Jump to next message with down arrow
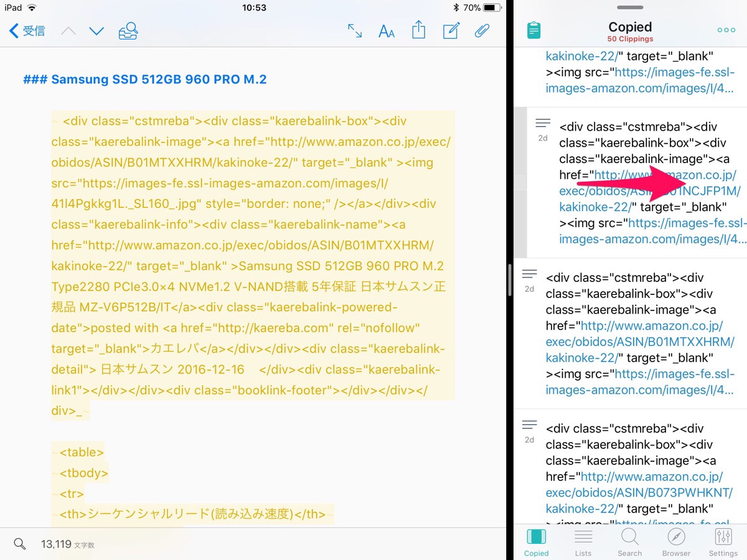This screenshot has width=747, height=560. point(96,31)
